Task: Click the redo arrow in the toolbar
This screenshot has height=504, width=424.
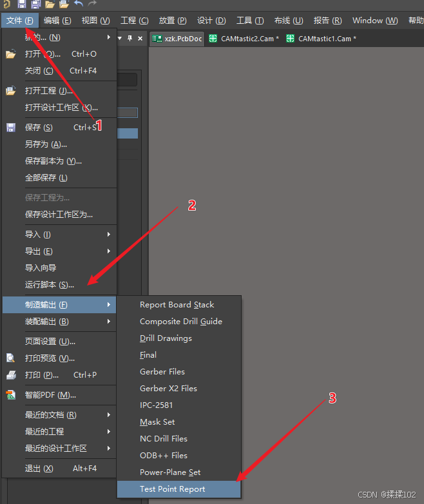Action: [x=92, y=3]
